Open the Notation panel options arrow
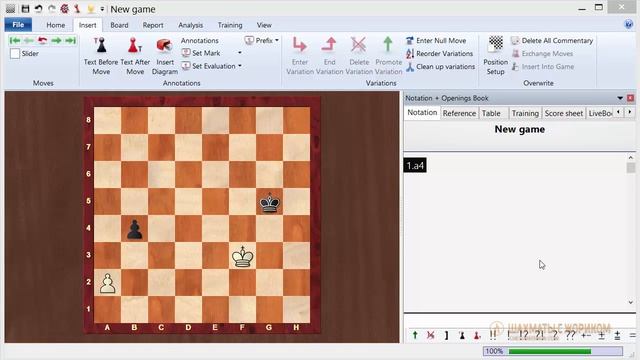This screenshot has height=360, width=640. tap(620, 98)
